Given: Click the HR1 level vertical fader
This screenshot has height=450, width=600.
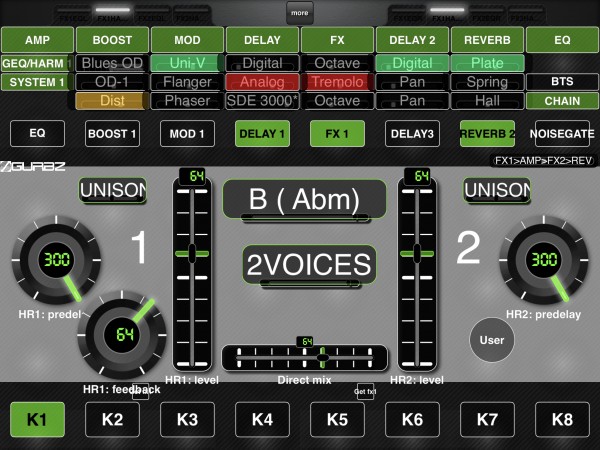Looking at the screenshot, I should click(192, 274).
